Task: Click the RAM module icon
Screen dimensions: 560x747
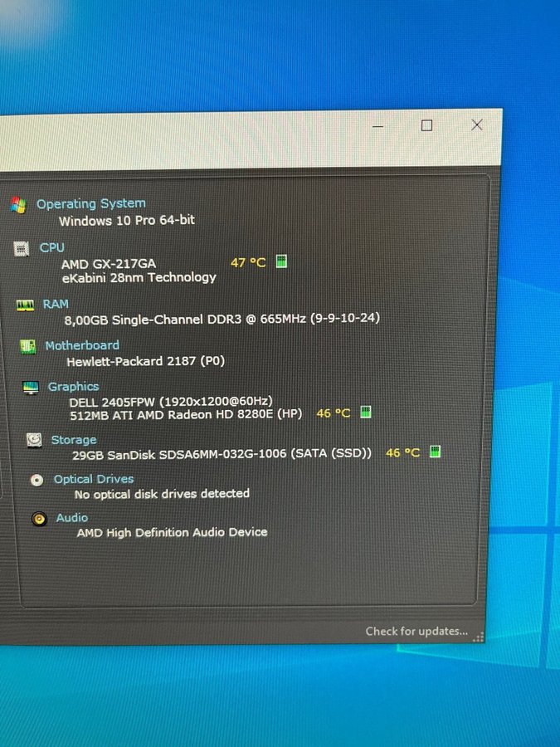Action: 26,305
